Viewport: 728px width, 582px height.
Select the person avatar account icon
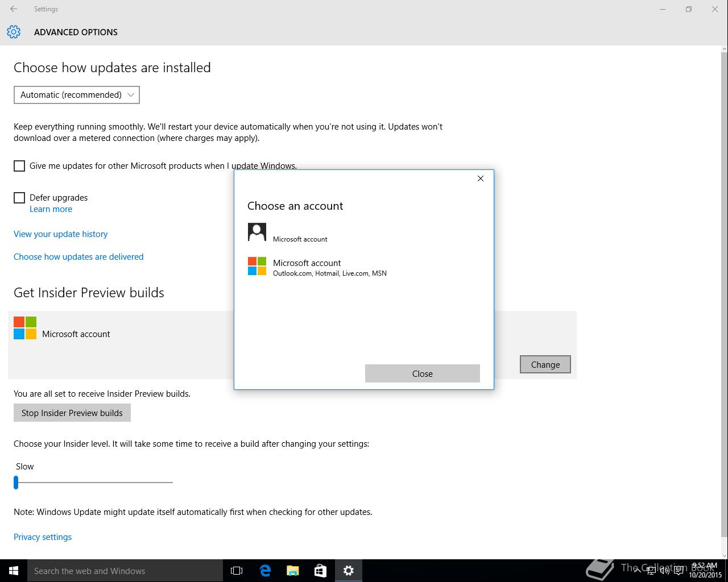click(x=257, y=232)
